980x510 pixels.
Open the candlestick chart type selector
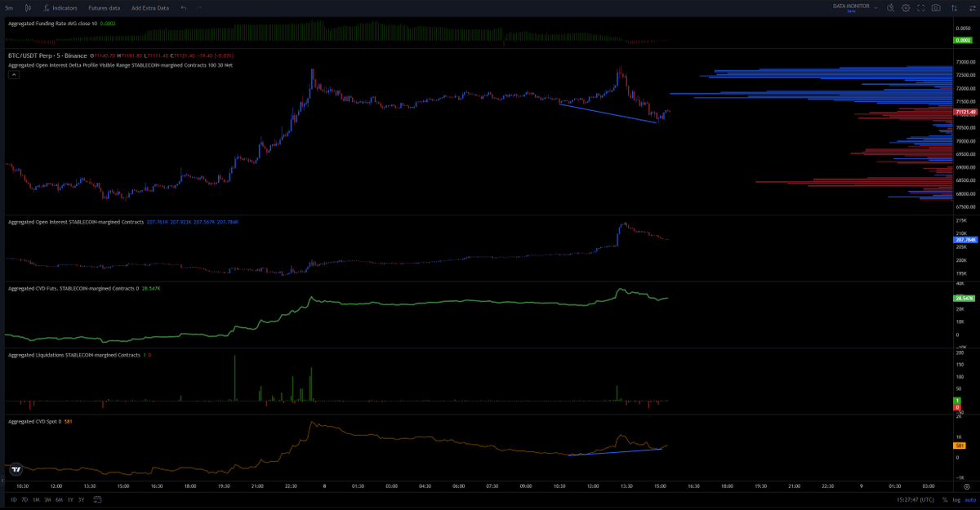click(x=28, y=7)
